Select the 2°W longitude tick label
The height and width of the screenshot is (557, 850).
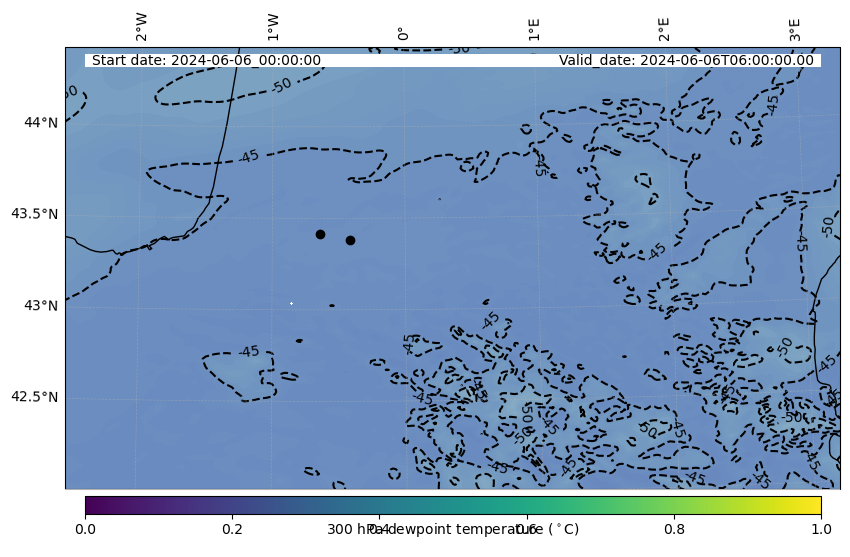tap(141, 27)
